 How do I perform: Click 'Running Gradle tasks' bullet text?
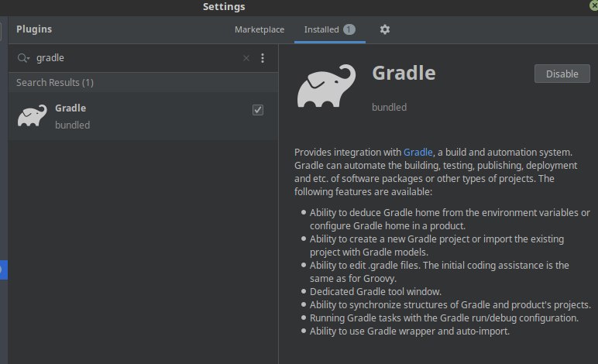[445, 318]
